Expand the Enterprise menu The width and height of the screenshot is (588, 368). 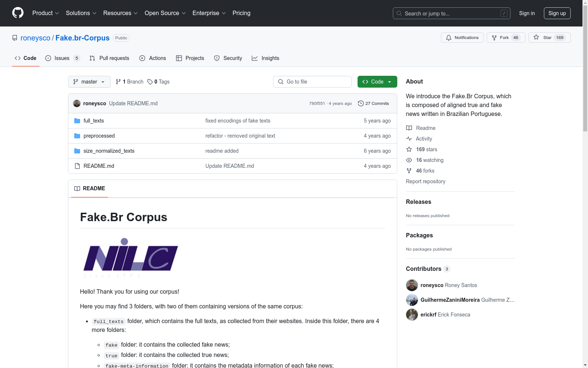click(x=209, y=13)
